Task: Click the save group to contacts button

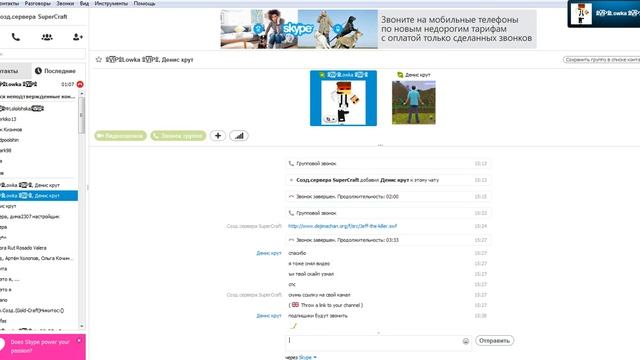Action: [601, 60]
